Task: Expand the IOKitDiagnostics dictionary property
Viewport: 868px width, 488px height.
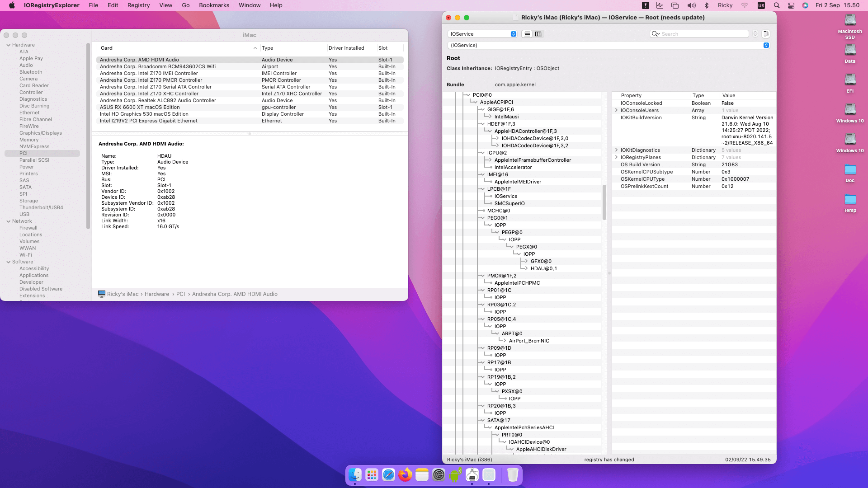Action: [x=616, y=150]
